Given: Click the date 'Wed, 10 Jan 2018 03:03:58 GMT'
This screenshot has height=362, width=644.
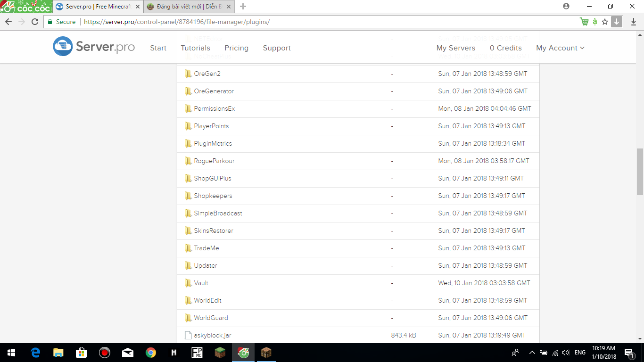Looking at the screenshot, I should point(484,283).
